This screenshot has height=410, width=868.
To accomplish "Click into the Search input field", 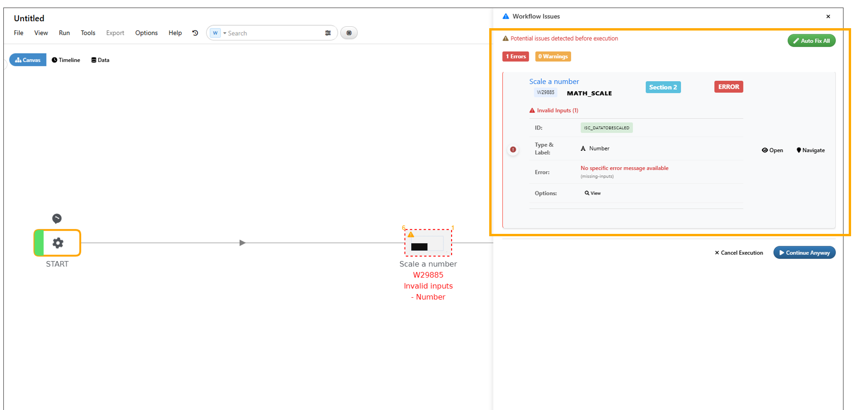I will (x=273, y=33).
